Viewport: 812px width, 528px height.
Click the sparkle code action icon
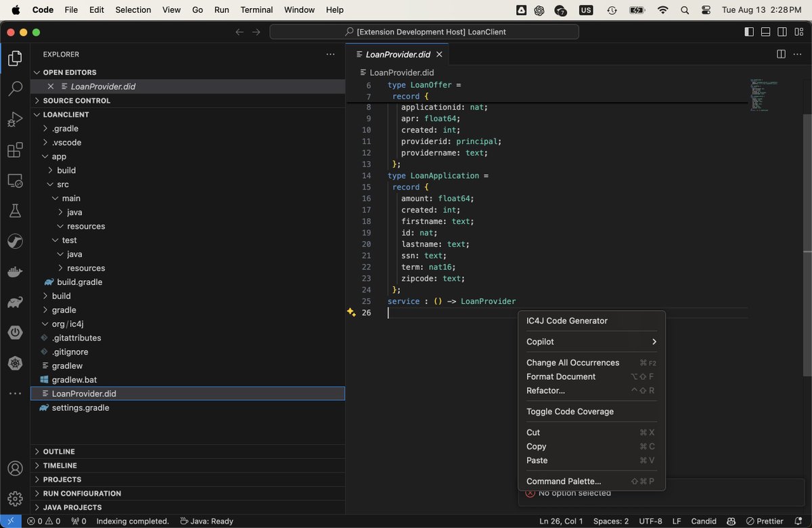[351, 312]
